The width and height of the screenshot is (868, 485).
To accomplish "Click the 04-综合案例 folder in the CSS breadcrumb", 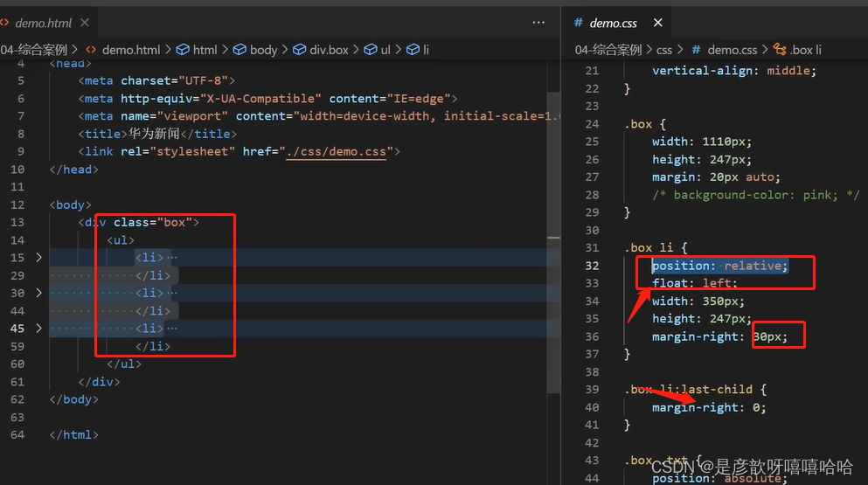I will coord(608,50).
